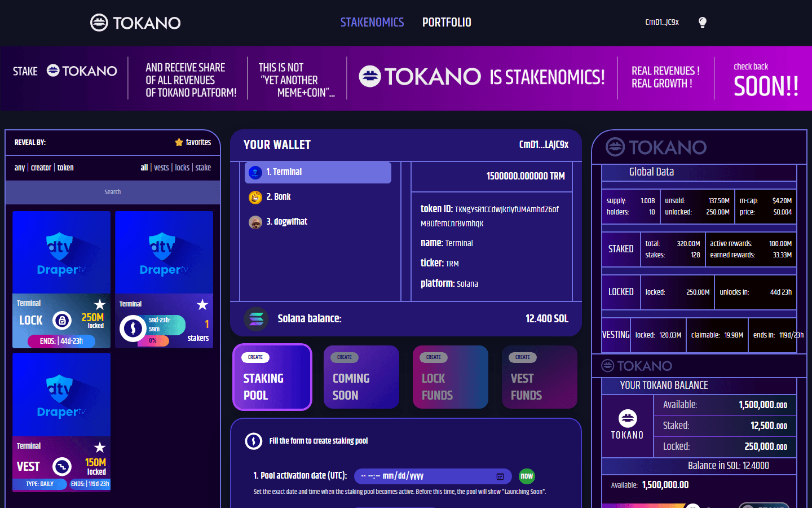Click the green now button
The image size is (812, 508).
point(527,476)
